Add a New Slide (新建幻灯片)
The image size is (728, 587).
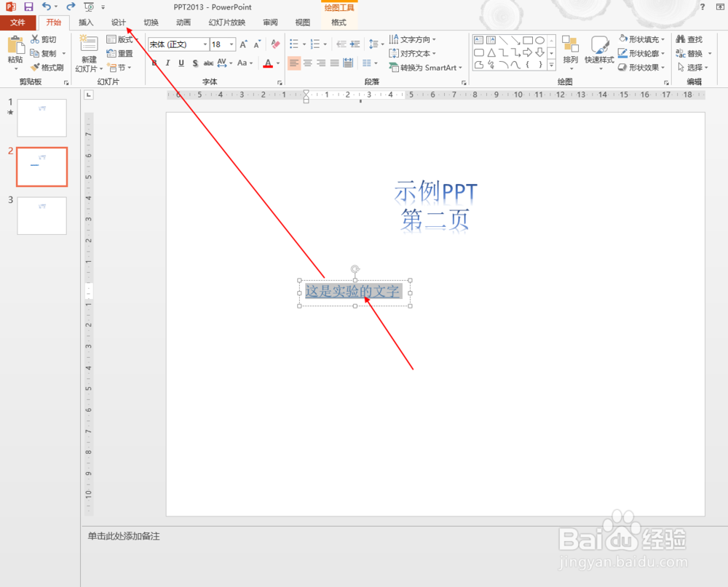[x=89, y=53]
